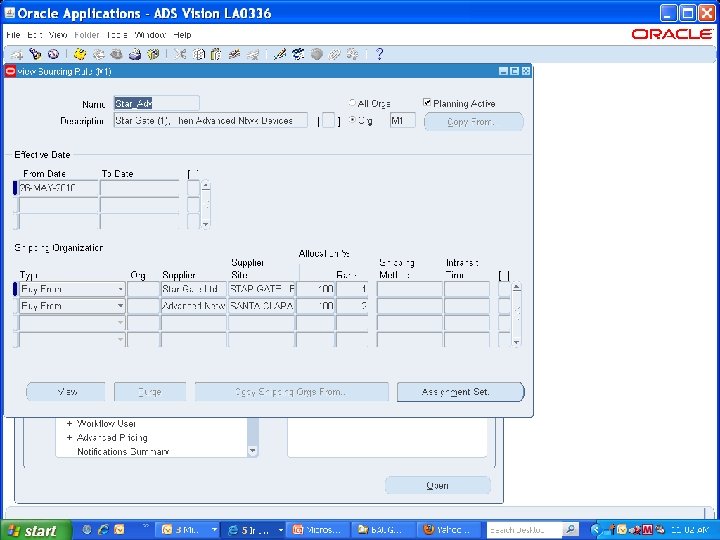
Task: Click Effective Date scrollbar up arrow
Action: pos(206,186)
